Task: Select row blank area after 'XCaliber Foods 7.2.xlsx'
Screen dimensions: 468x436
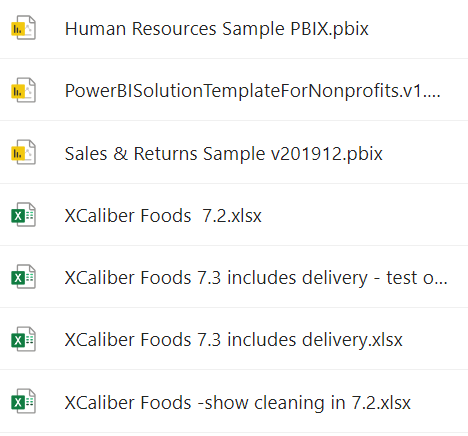Action: (x=363, y=215)
